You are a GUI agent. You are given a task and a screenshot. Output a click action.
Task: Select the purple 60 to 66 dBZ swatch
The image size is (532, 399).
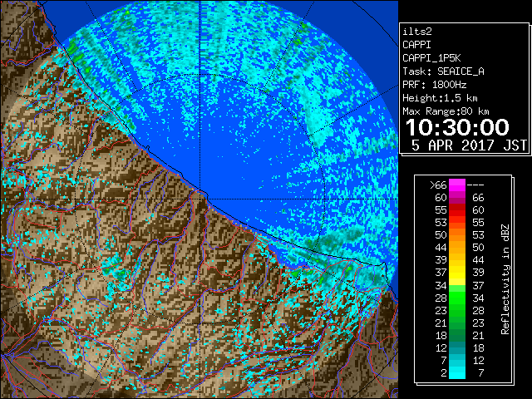tap(457, 198)
